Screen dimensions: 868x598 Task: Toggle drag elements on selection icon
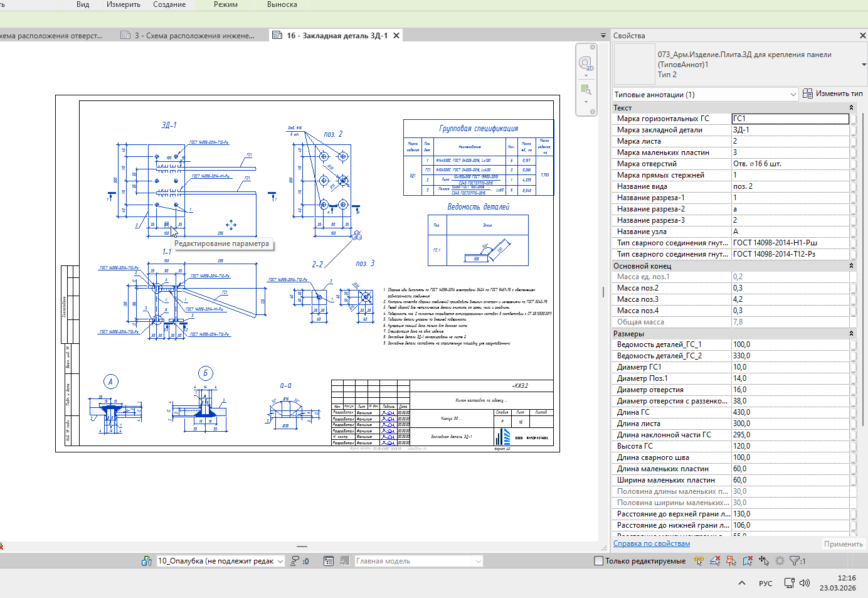pos(764,561)
